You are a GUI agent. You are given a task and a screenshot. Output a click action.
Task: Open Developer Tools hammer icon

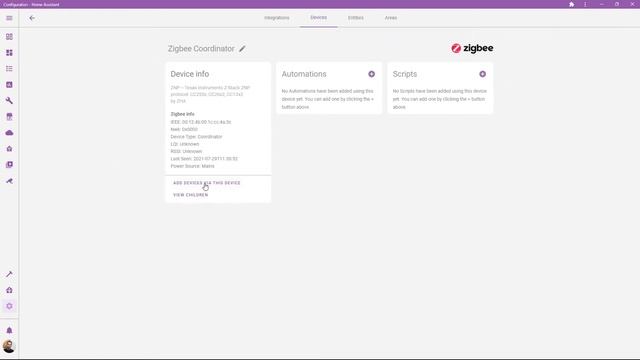pos(9,274)
